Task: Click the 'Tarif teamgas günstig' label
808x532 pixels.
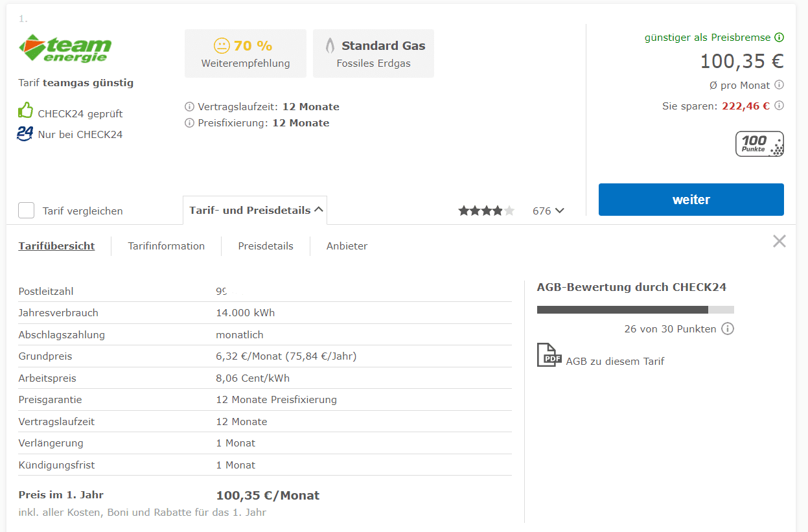Action: 76,82
